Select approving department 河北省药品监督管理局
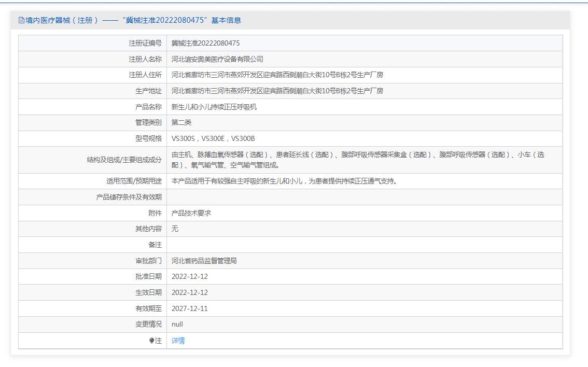This screenshot has width=588, height=367. (204, 261)
